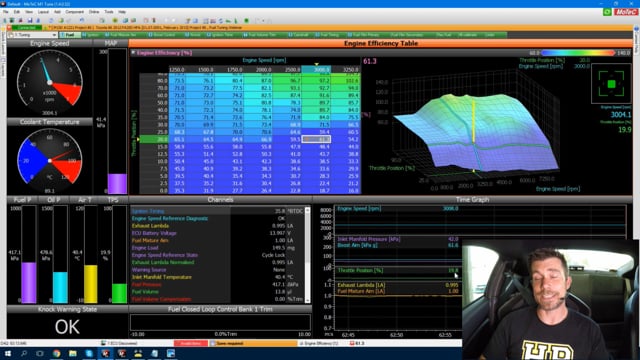The image size is (640, 360).
Task: Open the Layout menu
Action: [x=43, y=12]
